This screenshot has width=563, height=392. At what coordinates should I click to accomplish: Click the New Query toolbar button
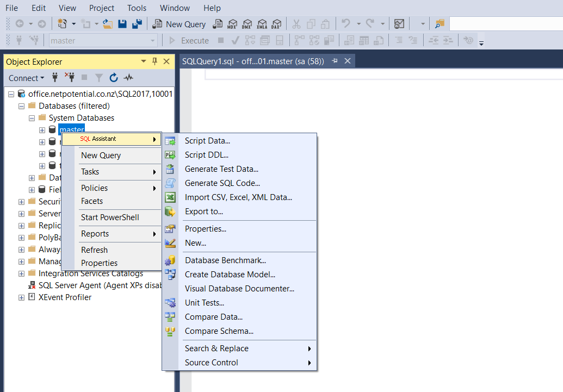click(179, 24)
